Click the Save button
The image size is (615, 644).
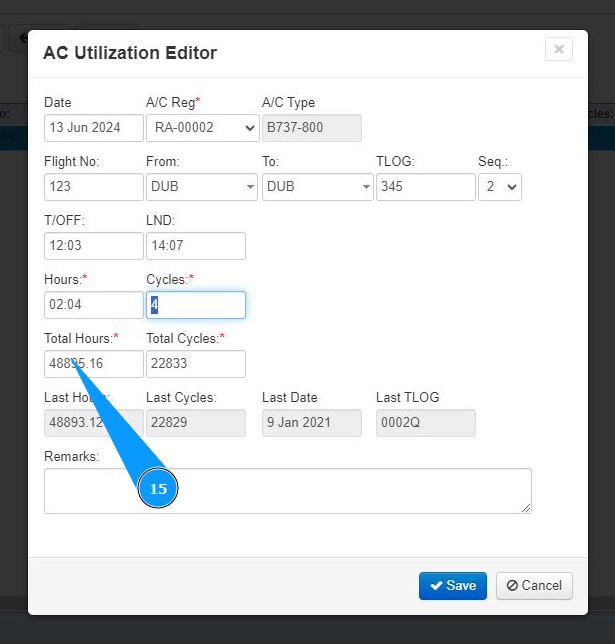[x=453, y=586]
